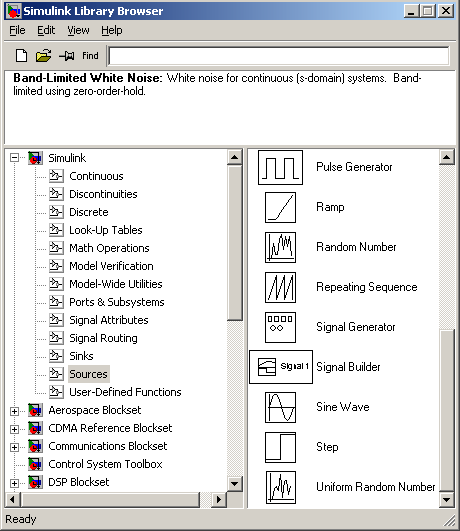Image resolution: width=460 pixels, height=531 pixels.
Task: Select the Signal Builder block icon
Action: 281,367
